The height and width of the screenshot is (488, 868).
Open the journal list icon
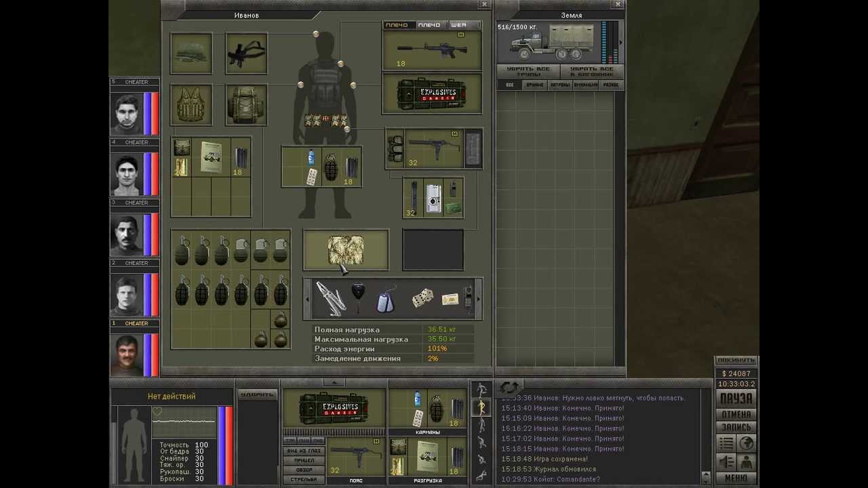click(726, 444)
